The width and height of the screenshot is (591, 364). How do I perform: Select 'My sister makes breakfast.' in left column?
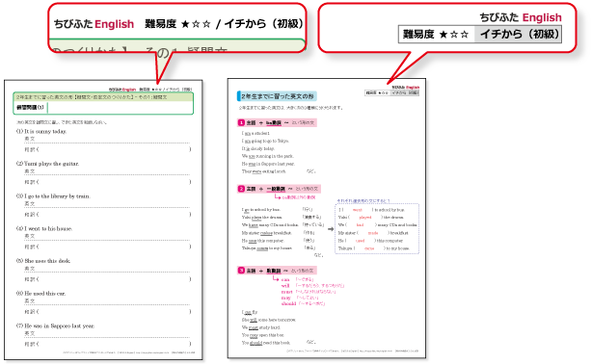266,233
